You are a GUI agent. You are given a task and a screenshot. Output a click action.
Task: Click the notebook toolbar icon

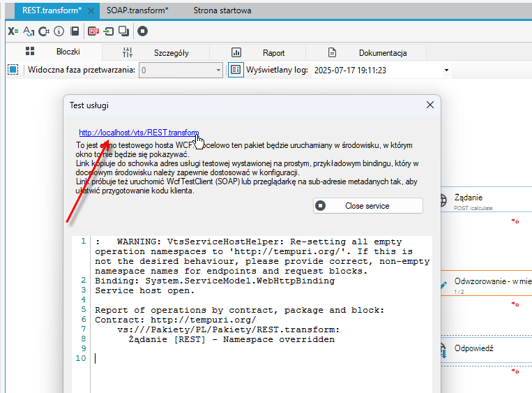coord(75,31)
